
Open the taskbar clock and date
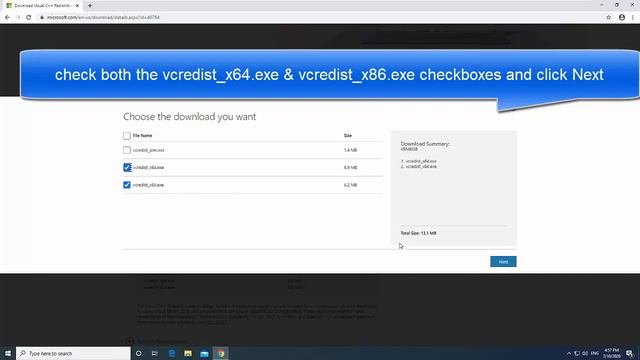point(611,353)
